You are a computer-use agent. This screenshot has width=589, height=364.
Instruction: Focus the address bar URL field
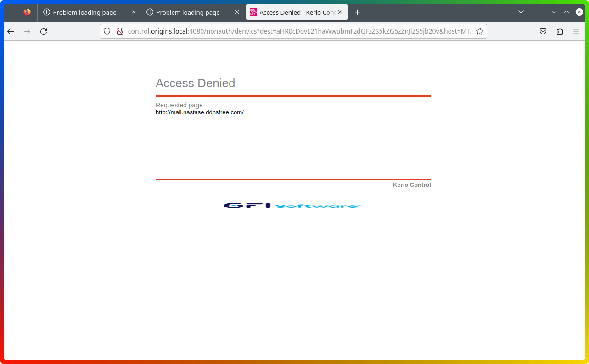(x=294, y=31)
